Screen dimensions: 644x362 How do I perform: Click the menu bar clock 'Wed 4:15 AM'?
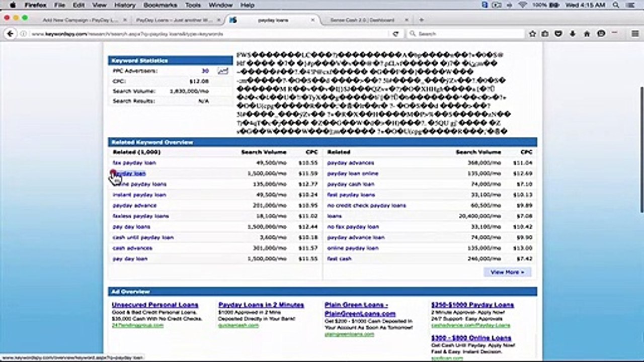586,5
